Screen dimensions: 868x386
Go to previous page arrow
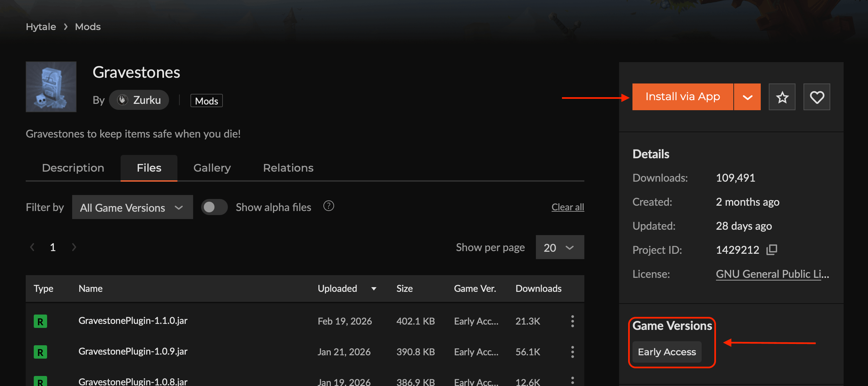pos(32,247)
